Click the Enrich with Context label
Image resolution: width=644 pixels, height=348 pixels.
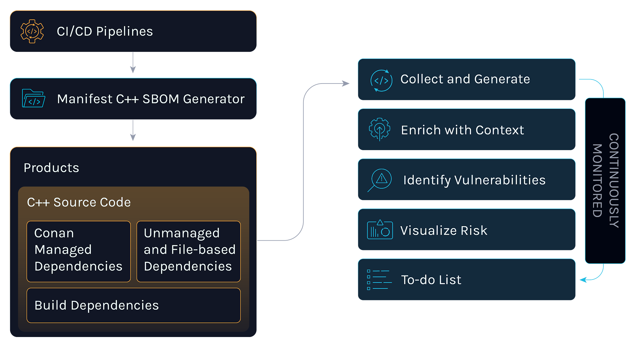pos(463,130)
